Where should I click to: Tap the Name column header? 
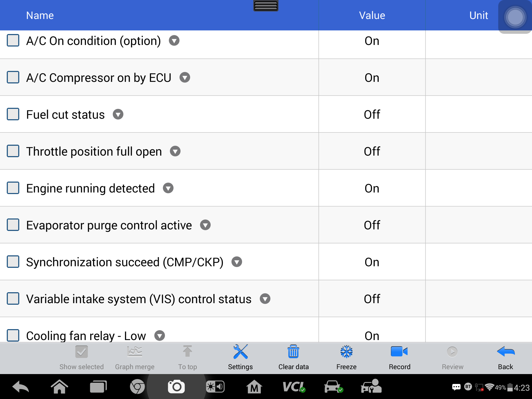click(40, 15)
